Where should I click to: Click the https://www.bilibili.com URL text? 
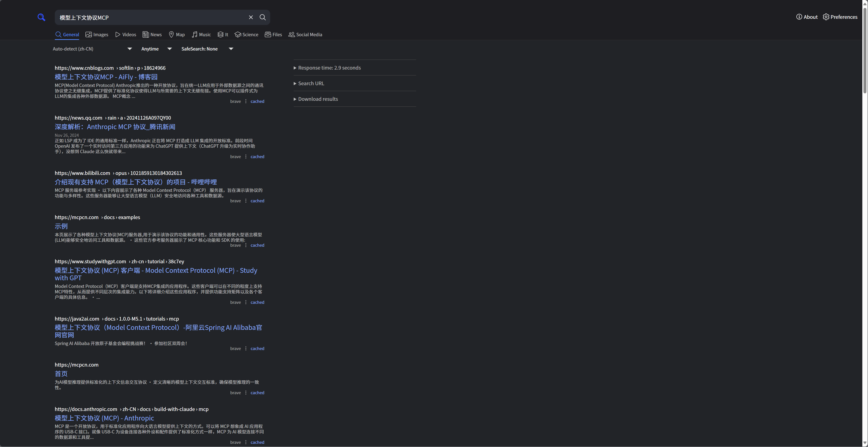coord(82,173)
